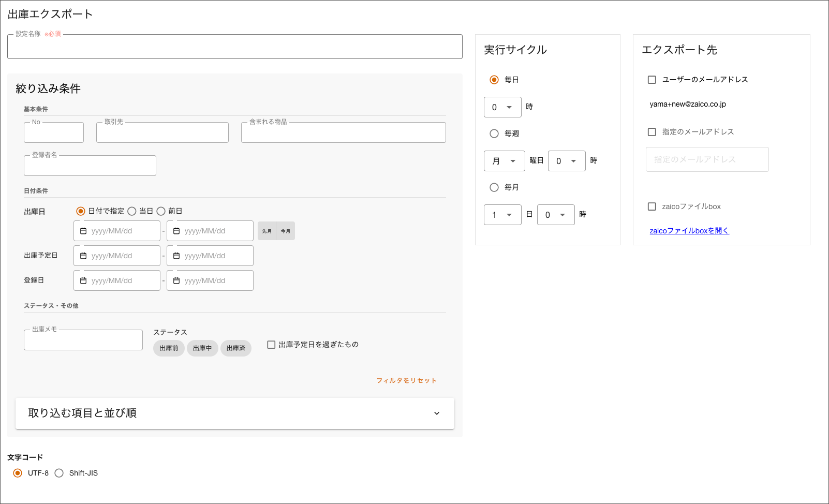Choose 当日 option for 出庫日
The image size is (829, 504).
coord(132,211)
